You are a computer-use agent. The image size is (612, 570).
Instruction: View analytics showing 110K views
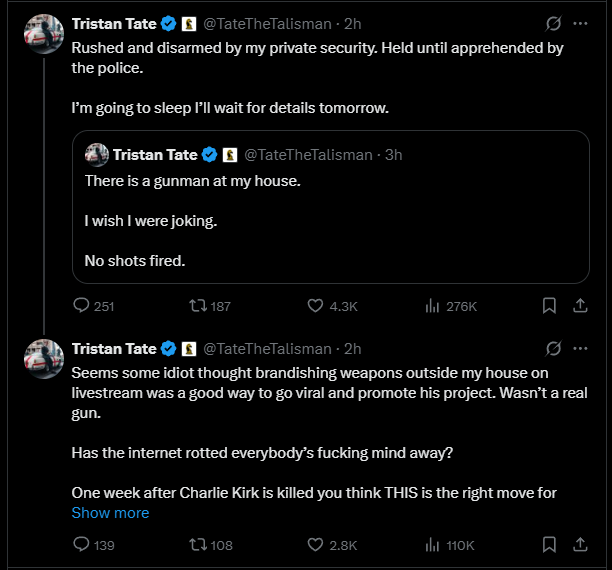tap(434, 545)
